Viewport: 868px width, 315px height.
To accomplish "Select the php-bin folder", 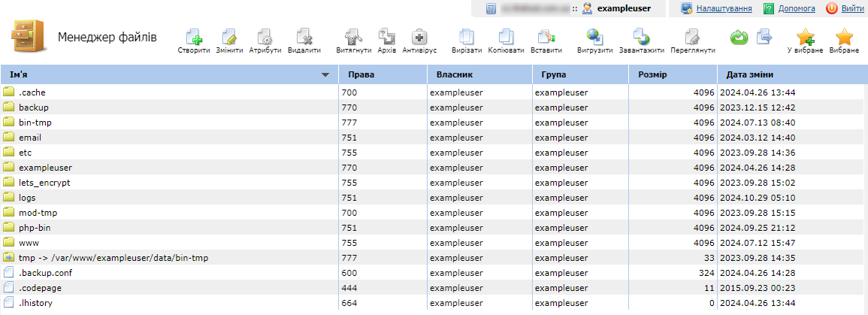I will pyautogui.click(x=35, y=228).
